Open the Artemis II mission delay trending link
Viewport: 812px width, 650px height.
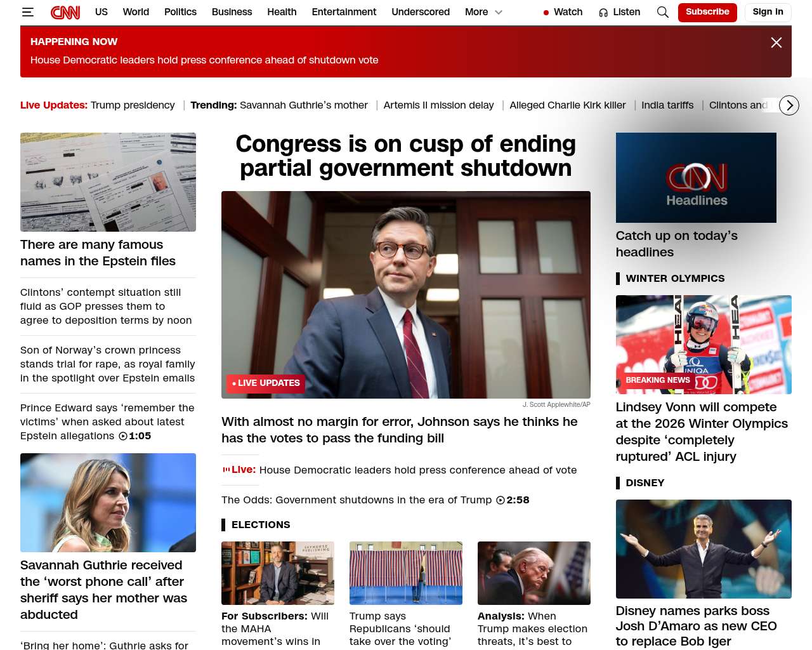(x=438, y=105)
